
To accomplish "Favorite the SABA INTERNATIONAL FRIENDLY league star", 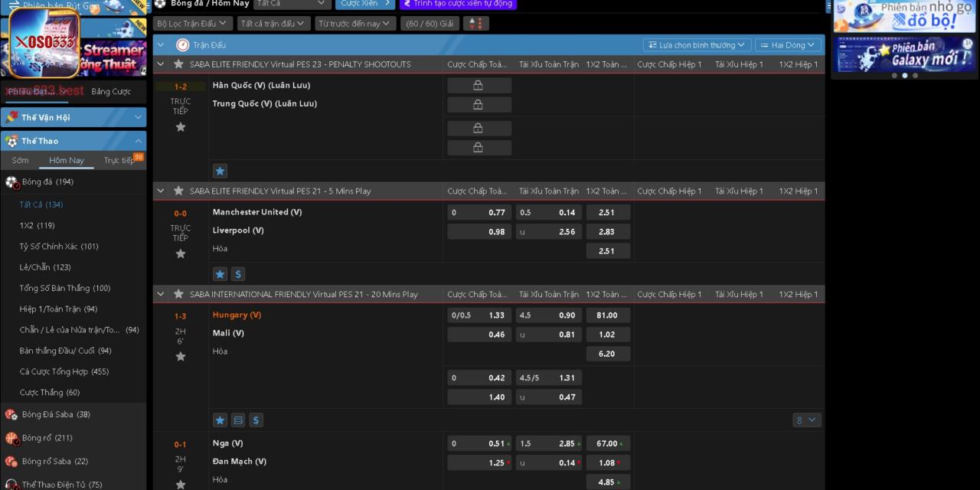I will tap(178, 294).
